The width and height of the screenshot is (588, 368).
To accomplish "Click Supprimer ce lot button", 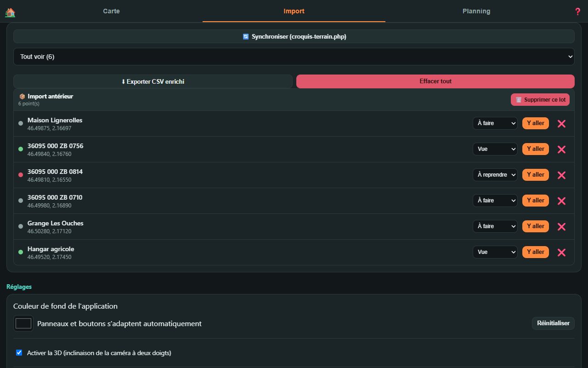I will coord(540,99).
